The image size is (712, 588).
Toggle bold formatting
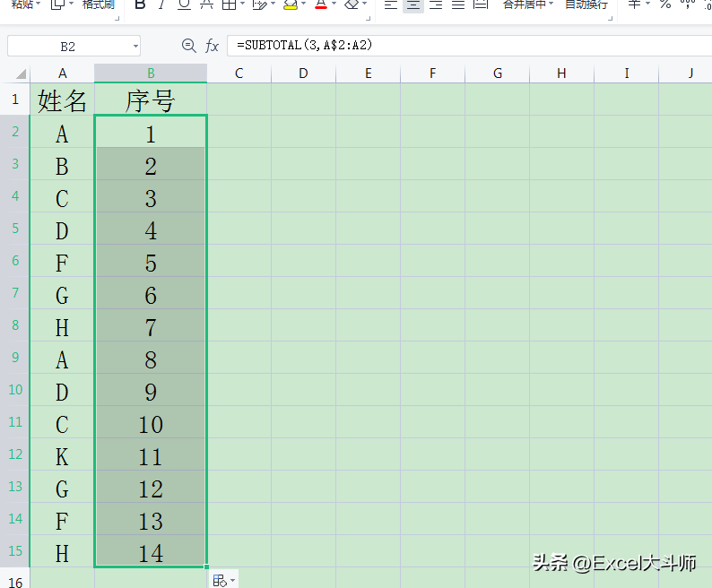pyautogui.click(x=140, y=5)
